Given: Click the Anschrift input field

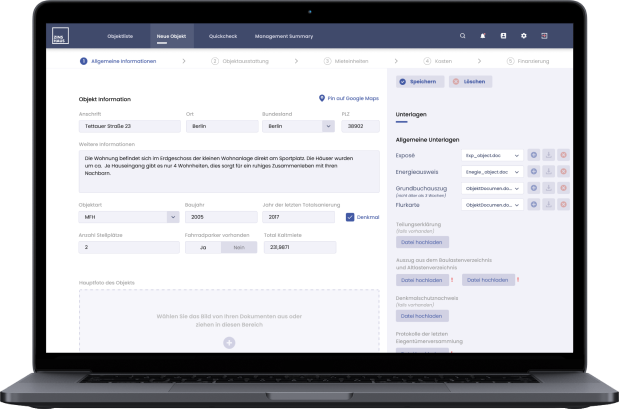Looking at the screenshot, I should tap(129, 126).
